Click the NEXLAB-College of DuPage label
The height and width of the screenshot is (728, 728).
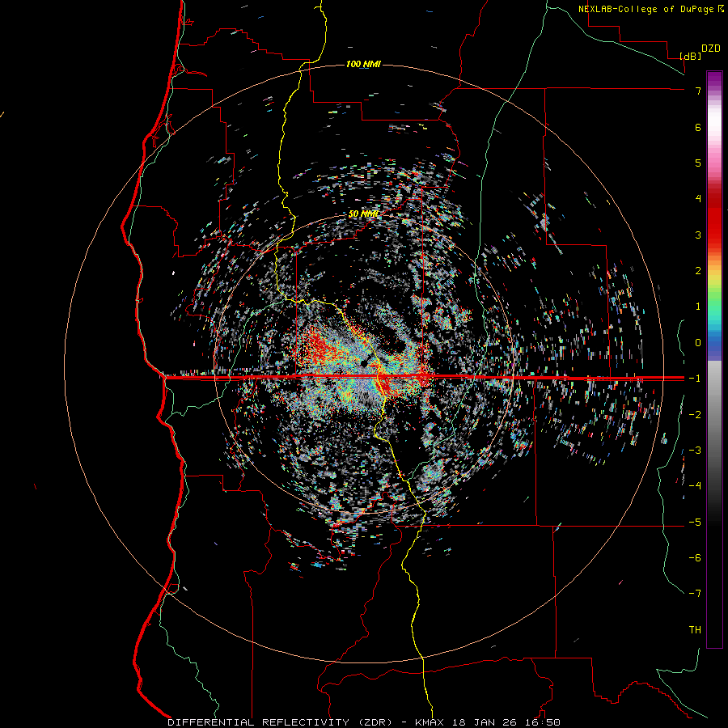coord(650,9)
